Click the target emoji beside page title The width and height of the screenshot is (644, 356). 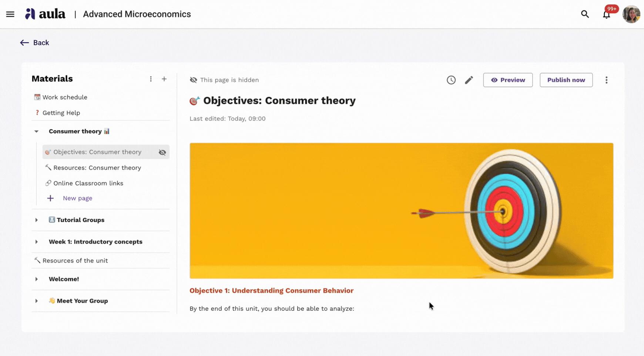point(195,101)
